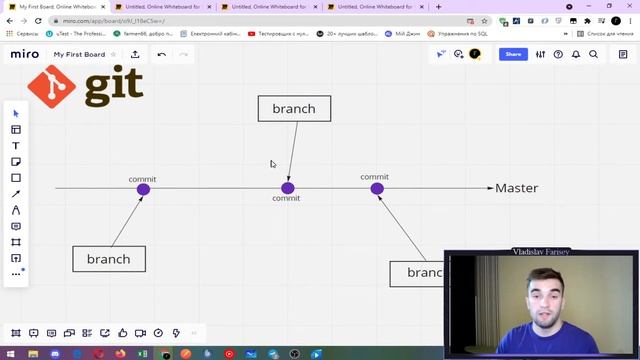Open the Upload tool in left toolbar
The image size is (640, 360).
click(16, 258)
